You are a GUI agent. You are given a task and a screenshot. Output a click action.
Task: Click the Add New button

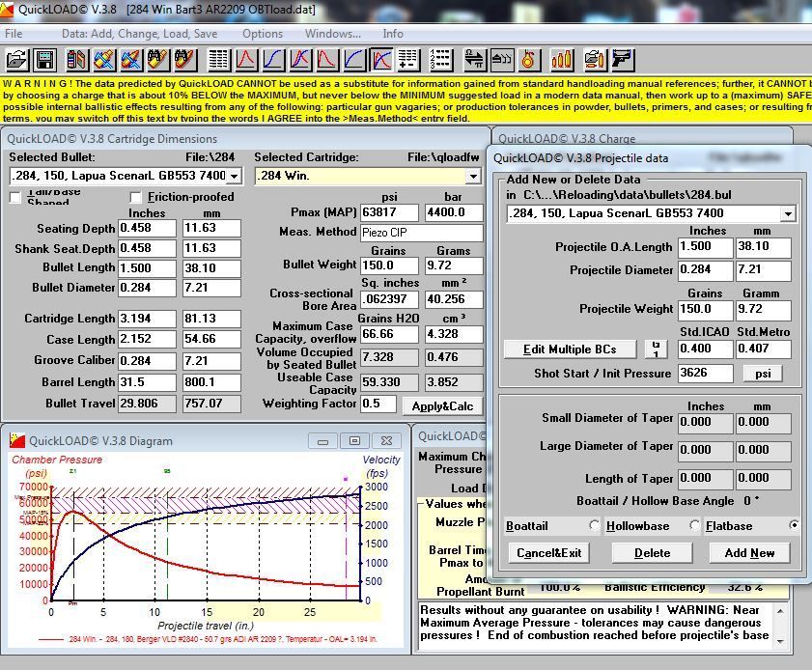tap(749, 553)
